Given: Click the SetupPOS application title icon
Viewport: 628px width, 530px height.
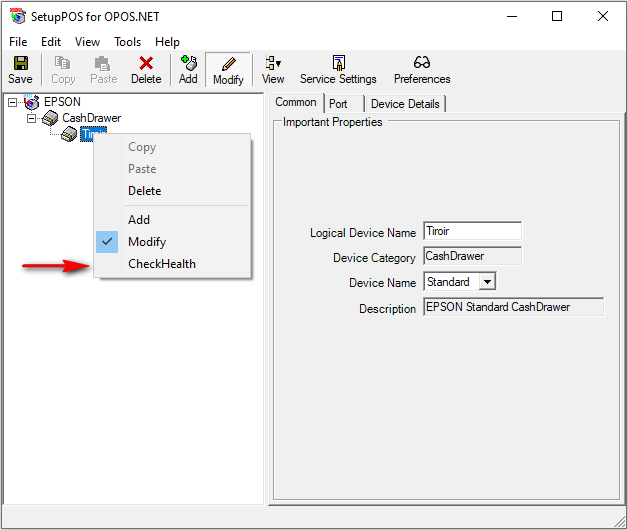Looking at the screenshot, I should point(17,16).
